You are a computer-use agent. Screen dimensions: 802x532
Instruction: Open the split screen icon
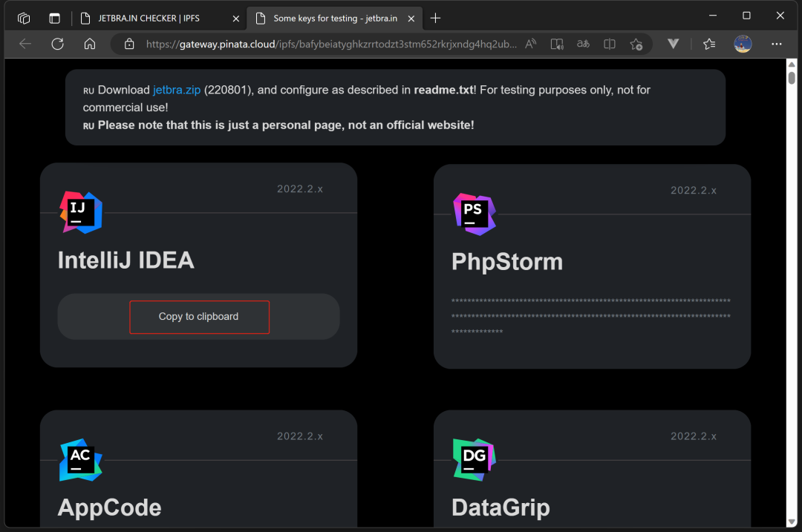point(609,44)
